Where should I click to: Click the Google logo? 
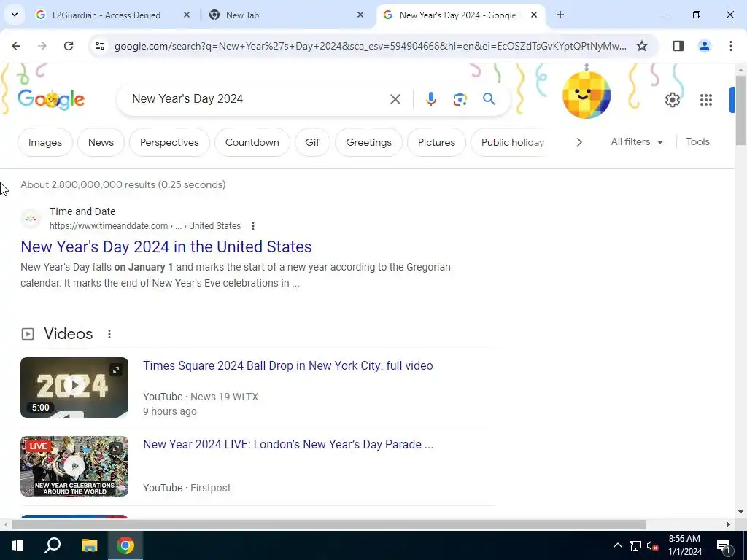tap(51, 99)
